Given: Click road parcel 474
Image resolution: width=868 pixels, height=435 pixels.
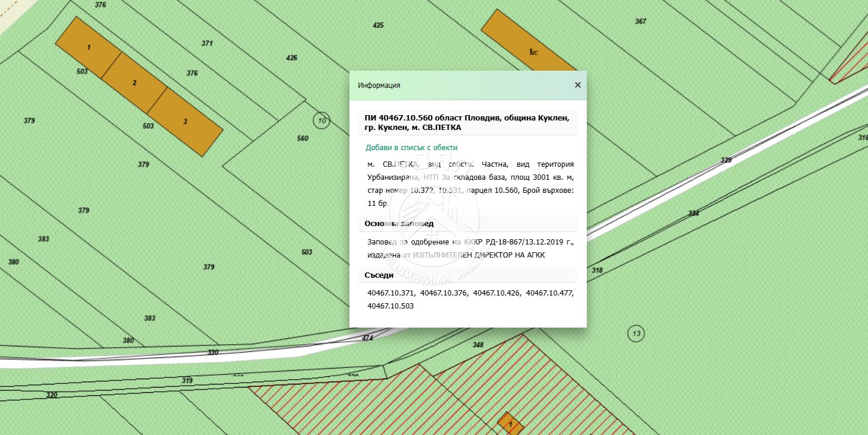Looking at the screenshot, I should [367, 338].
